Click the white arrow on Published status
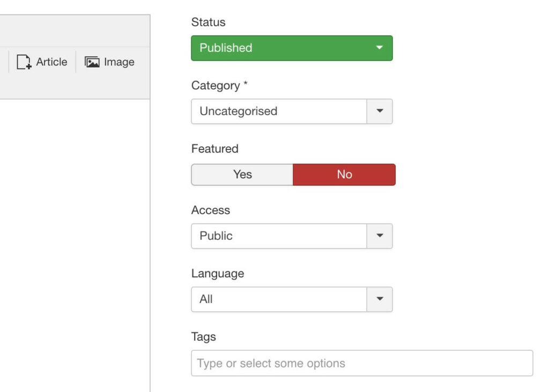Image resolution: width=549 pixels, height=392 pixels. click(380, 48)
